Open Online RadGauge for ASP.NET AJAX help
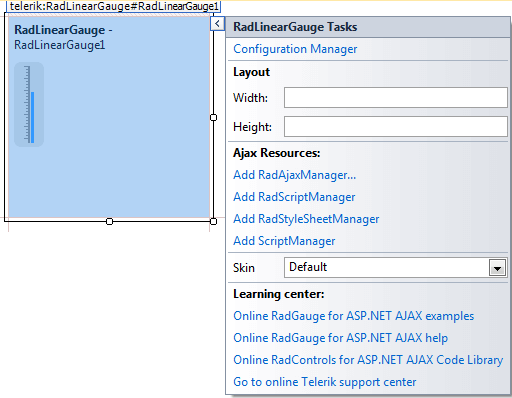The image size is (512, 398). 340,338
